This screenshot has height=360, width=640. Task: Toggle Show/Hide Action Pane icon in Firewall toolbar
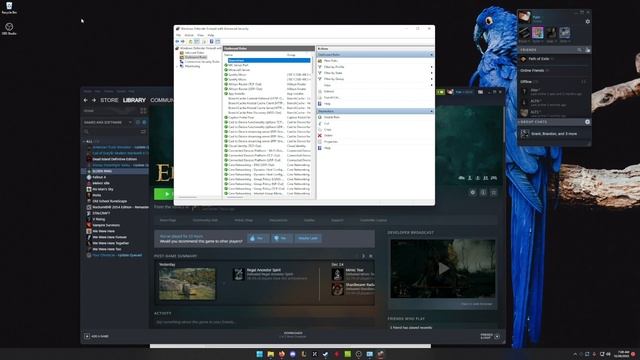pos(218,41)
